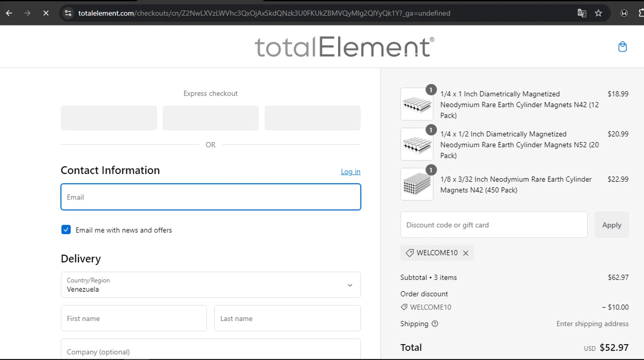Choose the middle express checkout button
This screenshot has height=360, width=644.
tap(211, 118)
